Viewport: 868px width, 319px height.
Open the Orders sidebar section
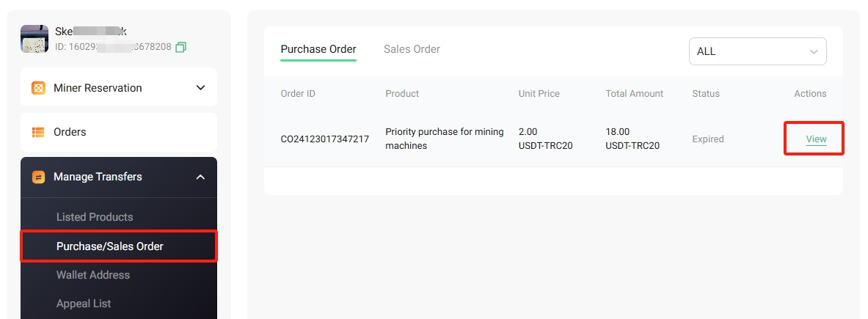point(118,132)
